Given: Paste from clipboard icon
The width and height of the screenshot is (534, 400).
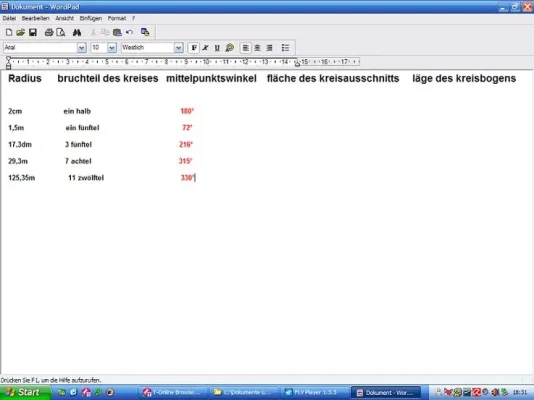Looking at the screenshot, I should tap(117, 32).
